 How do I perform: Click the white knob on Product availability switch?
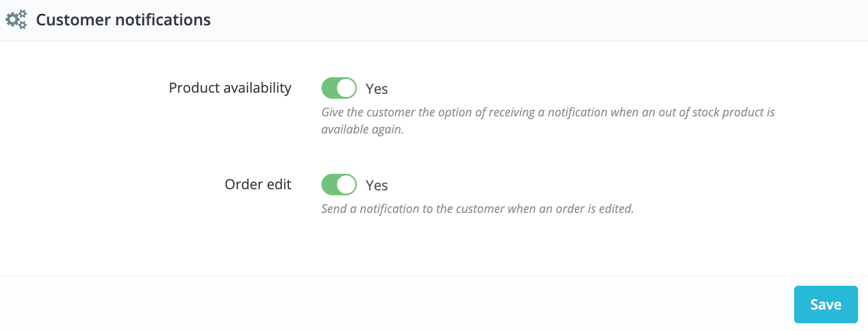coord(346,88)
